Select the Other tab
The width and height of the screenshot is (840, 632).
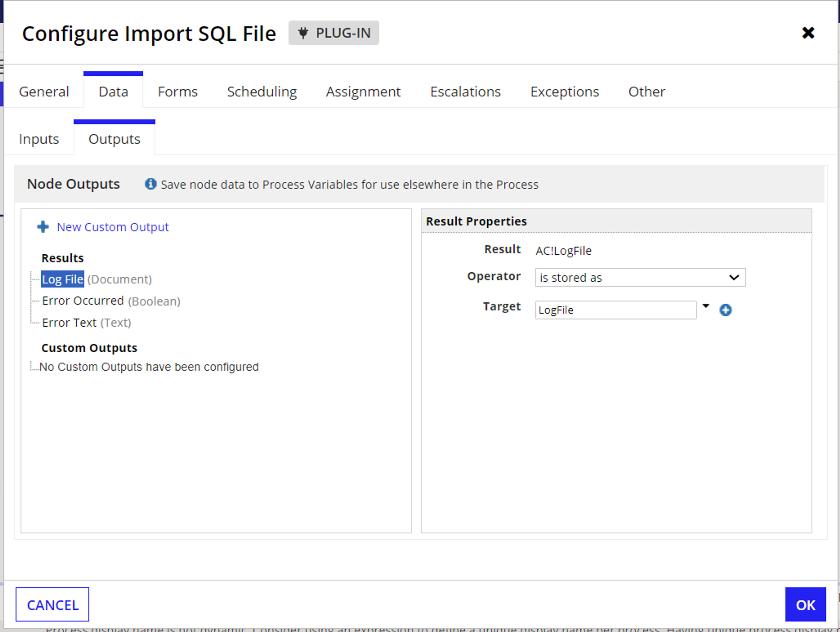[647, 91]
